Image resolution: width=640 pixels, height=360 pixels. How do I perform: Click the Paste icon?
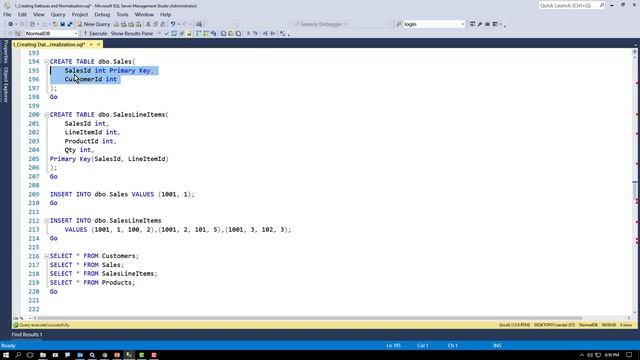(x=163, y=24)
